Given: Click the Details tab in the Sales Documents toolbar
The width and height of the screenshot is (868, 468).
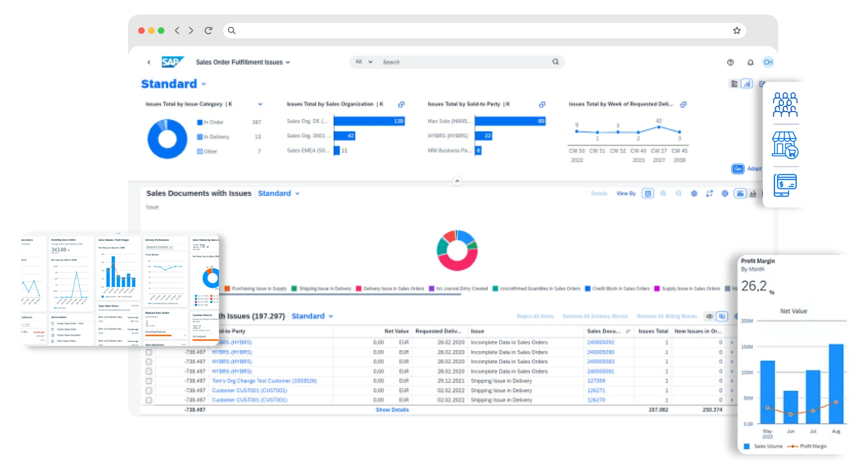Looking at the screenshot, I should click(x=599, y=193).
